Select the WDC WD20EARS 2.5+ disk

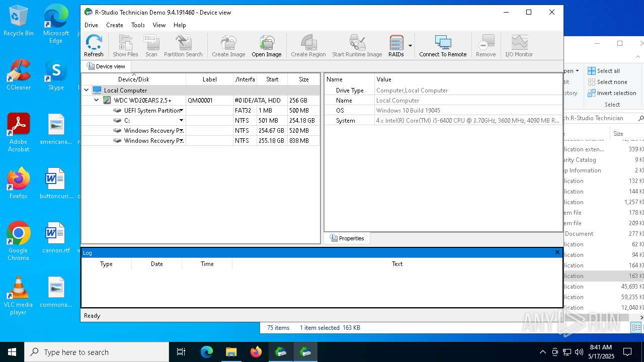click(x=201, y=101)
